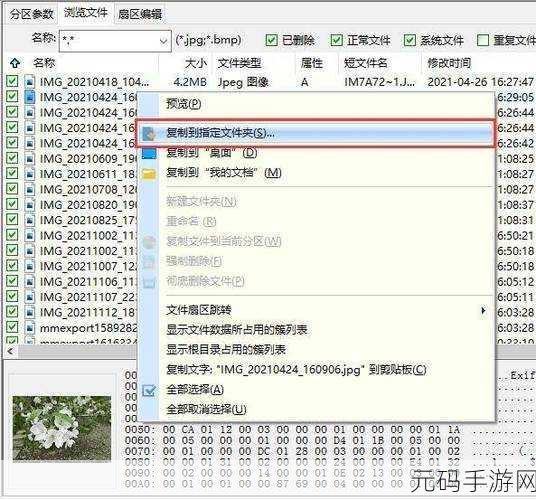Uncheck the mmexport1589282 row checkbox
The height and width of the screenshot is (500, 536).
12,327
